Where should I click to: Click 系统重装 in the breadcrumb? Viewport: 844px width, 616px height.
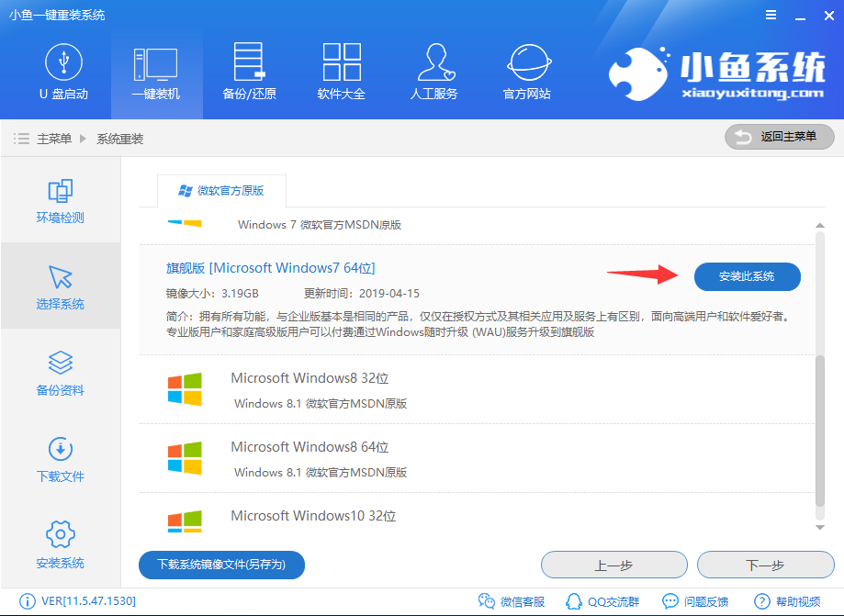coord(119,139)
